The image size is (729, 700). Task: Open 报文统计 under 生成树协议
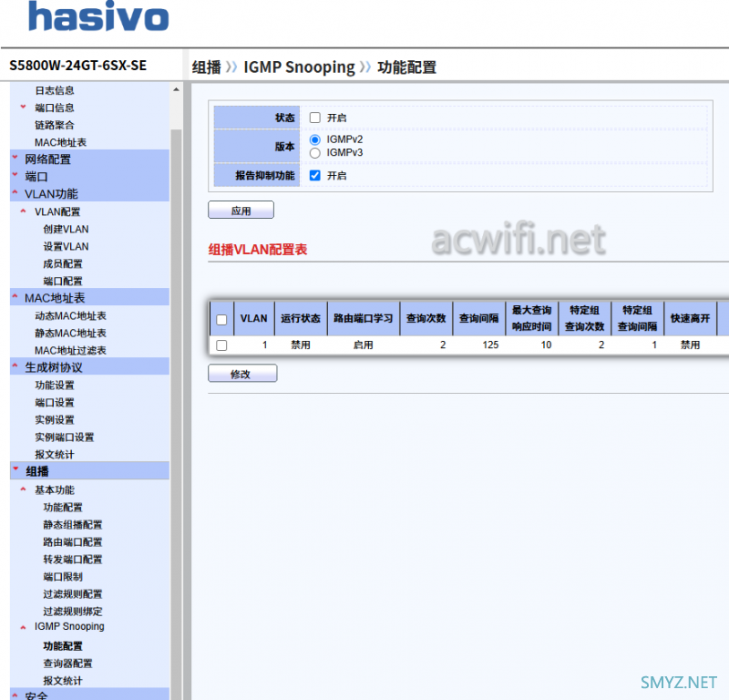[55, 455]
